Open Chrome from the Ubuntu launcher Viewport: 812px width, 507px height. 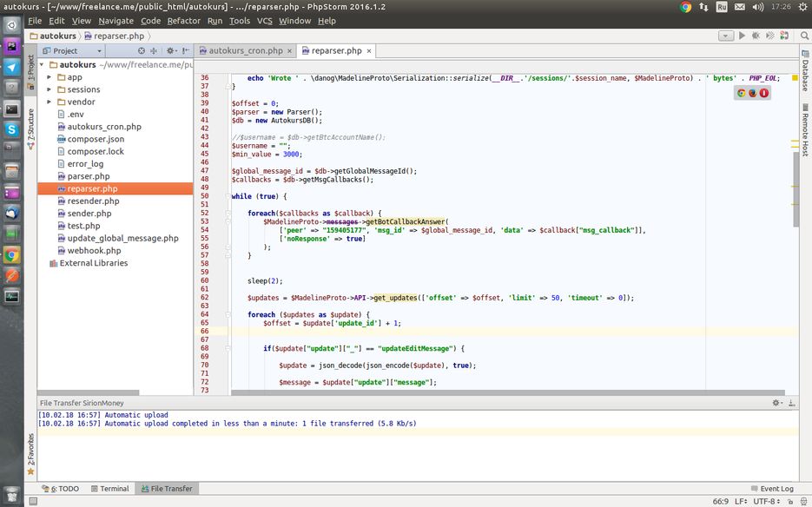coord(12,254)
